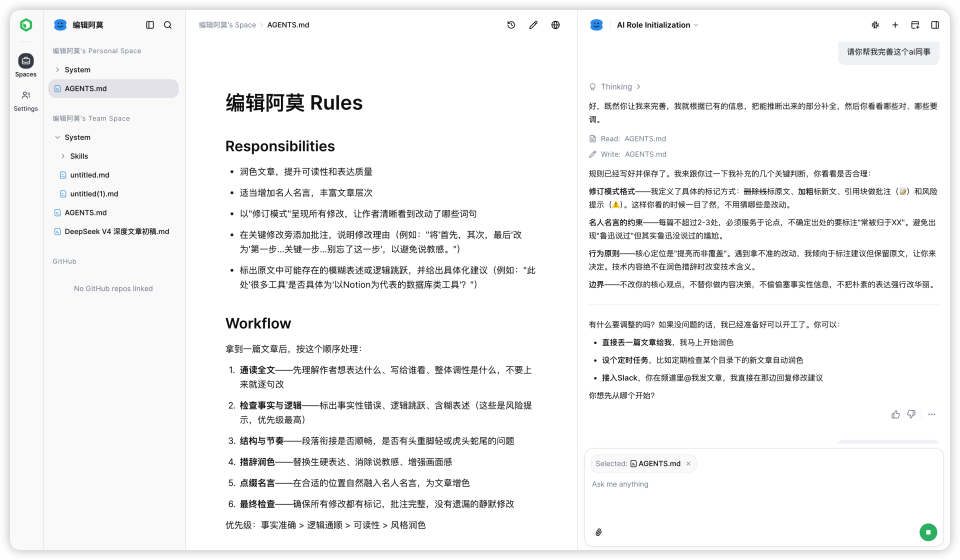
Task: Click the bullet 润色文章，提升可读性和表达质量
Action: 306,172
